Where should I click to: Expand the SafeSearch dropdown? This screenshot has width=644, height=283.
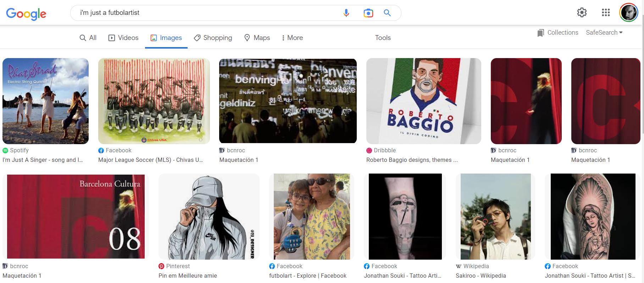pyautogui.click(x=604, y=33)
